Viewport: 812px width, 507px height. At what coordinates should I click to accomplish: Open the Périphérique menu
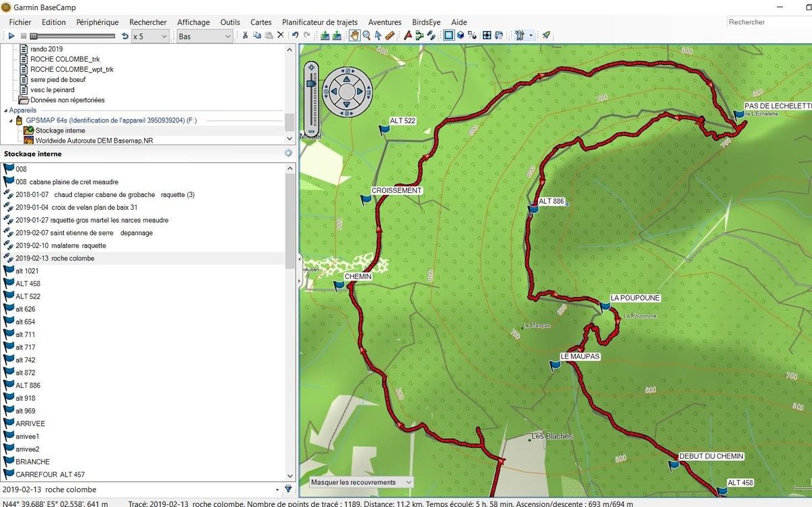click(x=97, y=22)
